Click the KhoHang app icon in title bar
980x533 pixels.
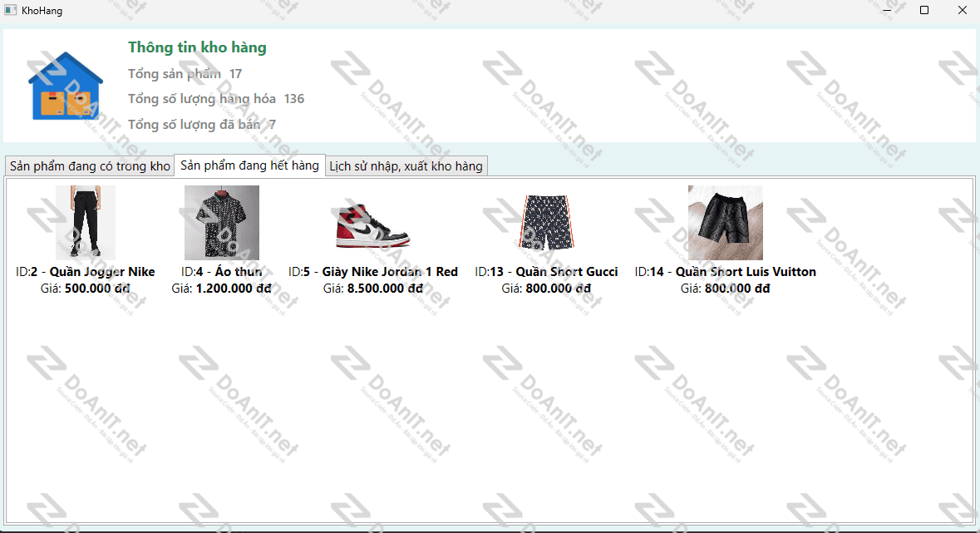click(x=10, y=10)
